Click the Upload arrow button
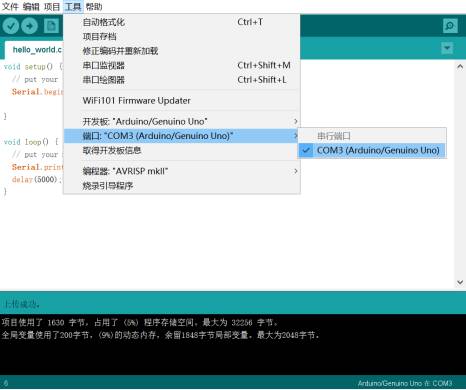The height and width of the screenshot is (390, 466). [30, 26]
